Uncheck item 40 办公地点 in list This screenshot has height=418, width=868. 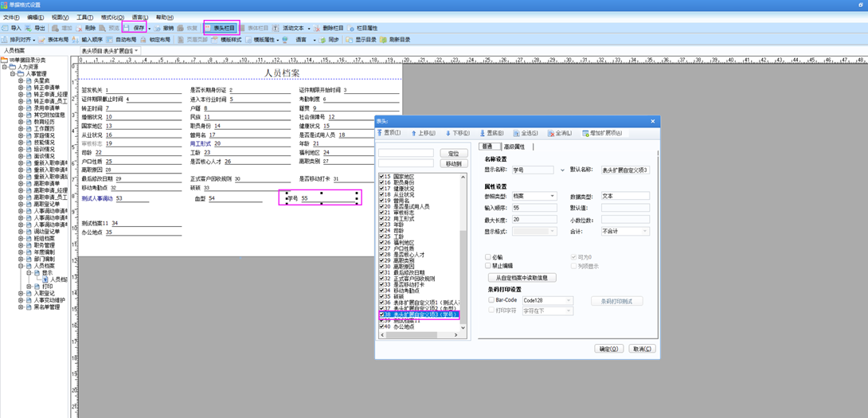(x=381, y=326)
